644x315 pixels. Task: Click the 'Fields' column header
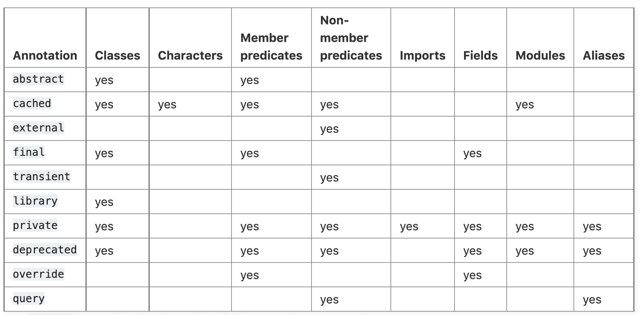click(x=480, y=55)
